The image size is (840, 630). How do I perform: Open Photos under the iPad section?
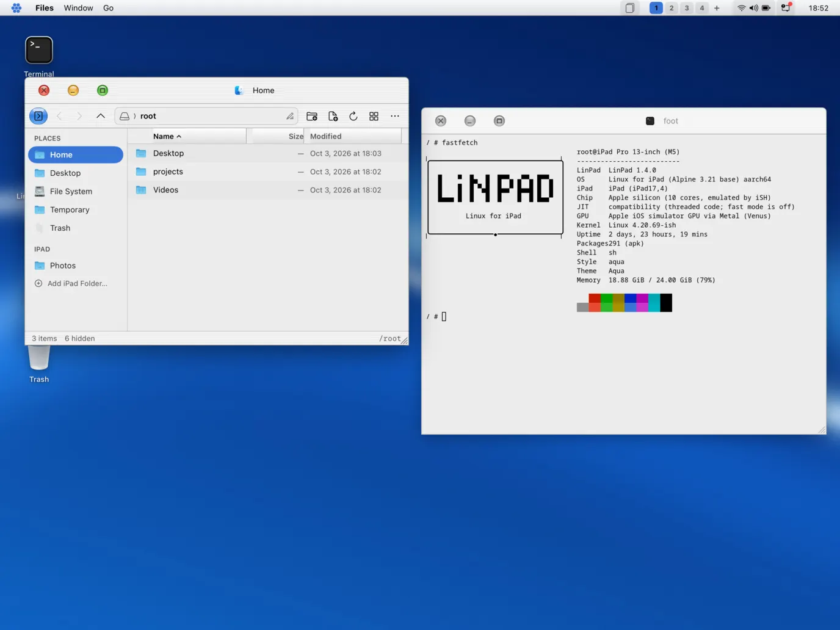pyautogui.click(x=76, y=266)
